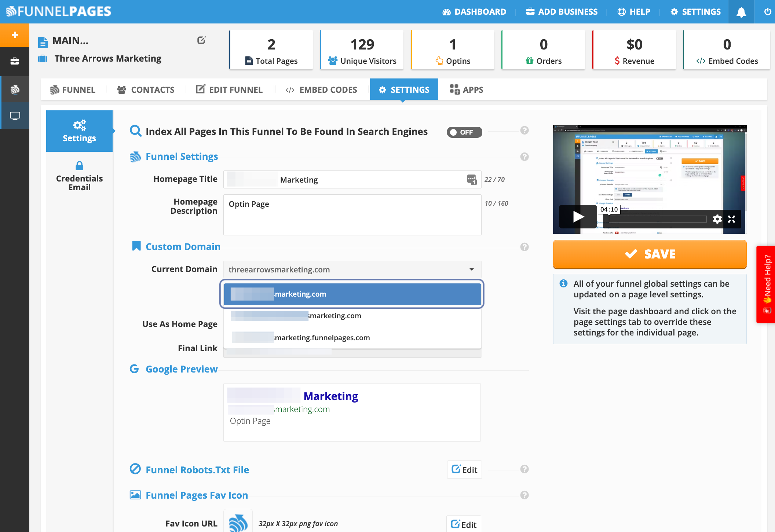Viewport: 775px width, 532px height.
Task: Play the settings tutorial video
Action: click(x=578, y=217)
